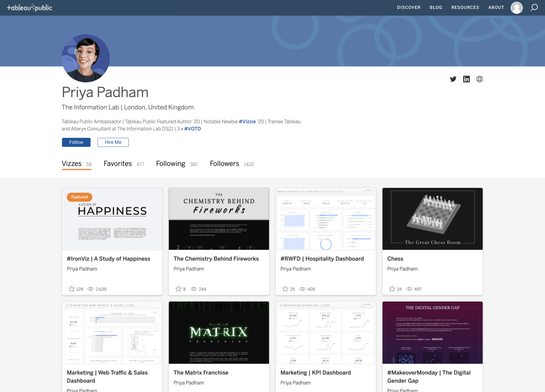Click the star on Chess viz
Viewport: 545px width, 392px height.
click(392, 289)
